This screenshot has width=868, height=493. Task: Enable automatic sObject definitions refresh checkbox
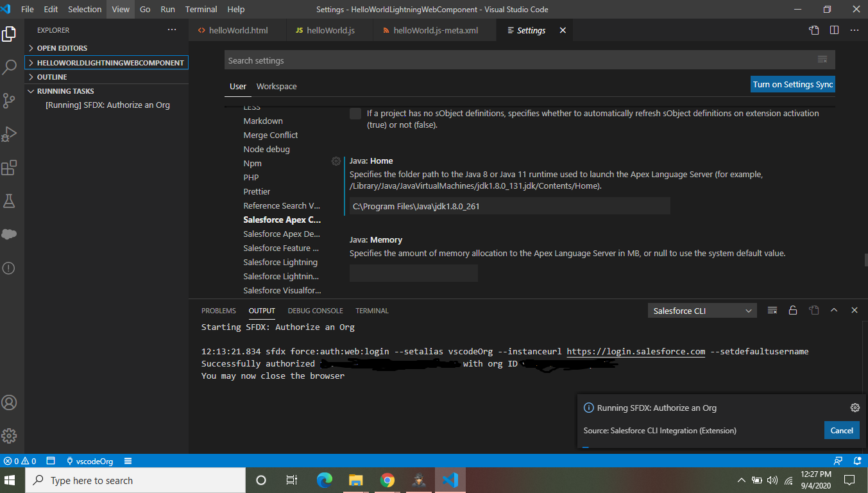point(355,114)
